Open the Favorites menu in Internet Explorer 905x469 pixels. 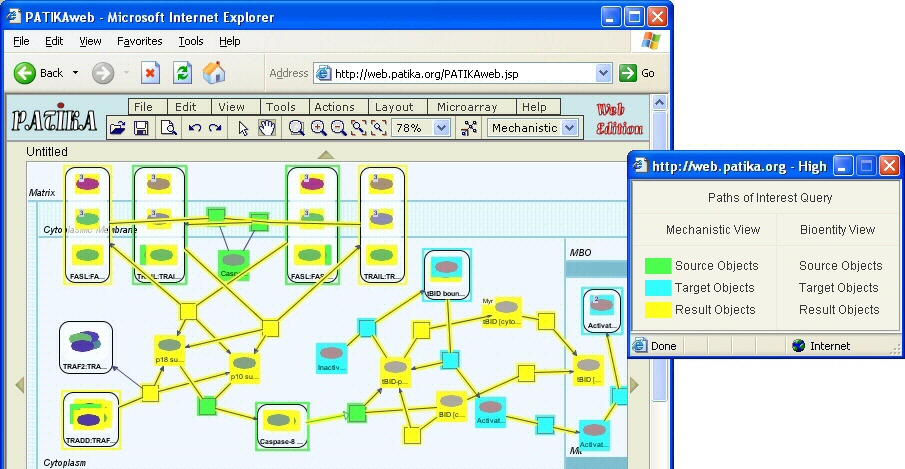140,41
